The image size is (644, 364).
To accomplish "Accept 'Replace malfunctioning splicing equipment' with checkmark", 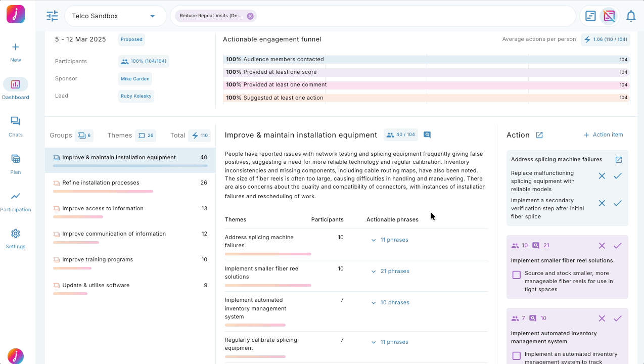I will tap(617, 176).
